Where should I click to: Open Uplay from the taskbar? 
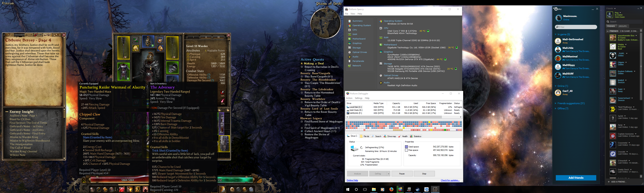click(426, 189)
